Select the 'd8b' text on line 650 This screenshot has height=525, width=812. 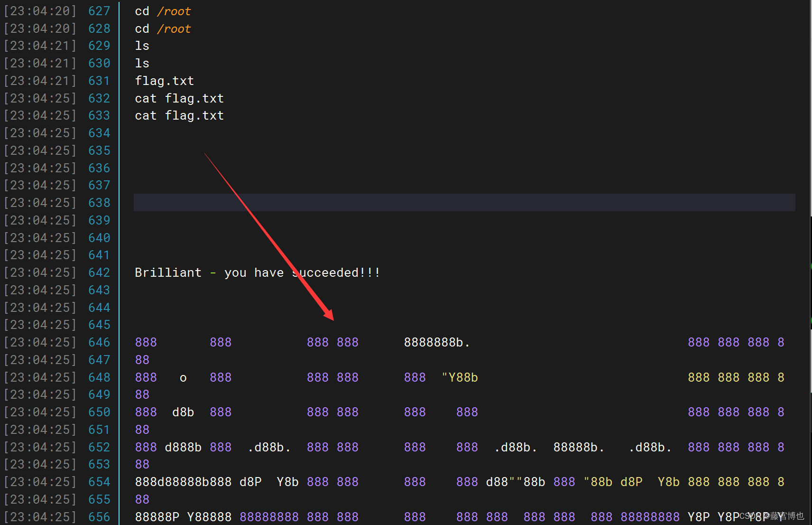(x=183, y=412)
